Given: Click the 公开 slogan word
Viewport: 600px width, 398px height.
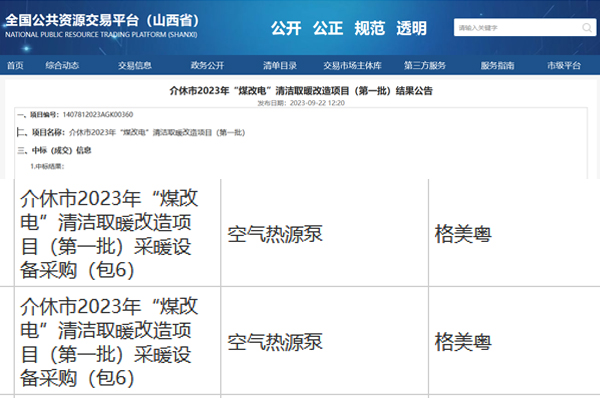Looking at the screenshot, I should coord(286,28).
